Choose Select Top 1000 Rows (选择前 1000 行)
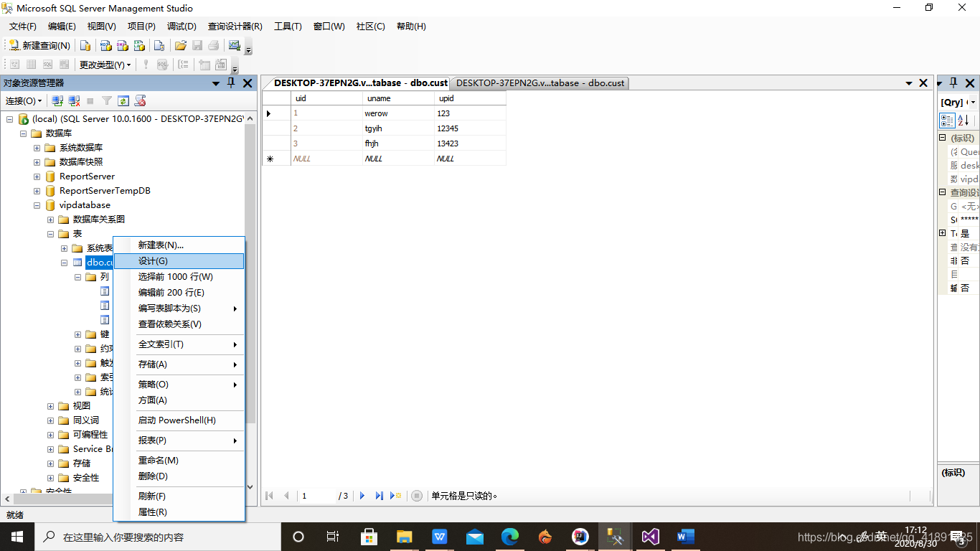 (179, 277)
